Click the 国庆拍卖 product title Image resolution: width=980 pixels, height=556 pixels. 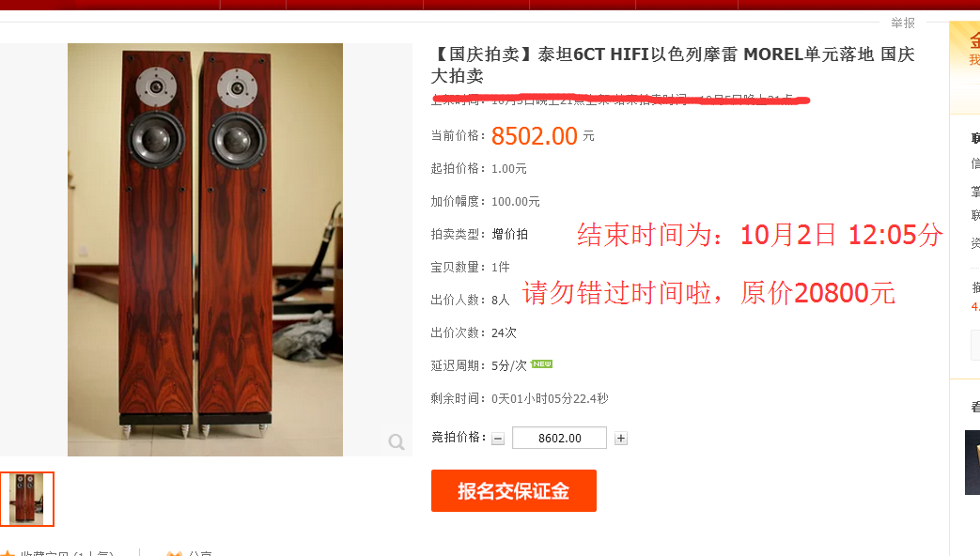pos(673,65)
